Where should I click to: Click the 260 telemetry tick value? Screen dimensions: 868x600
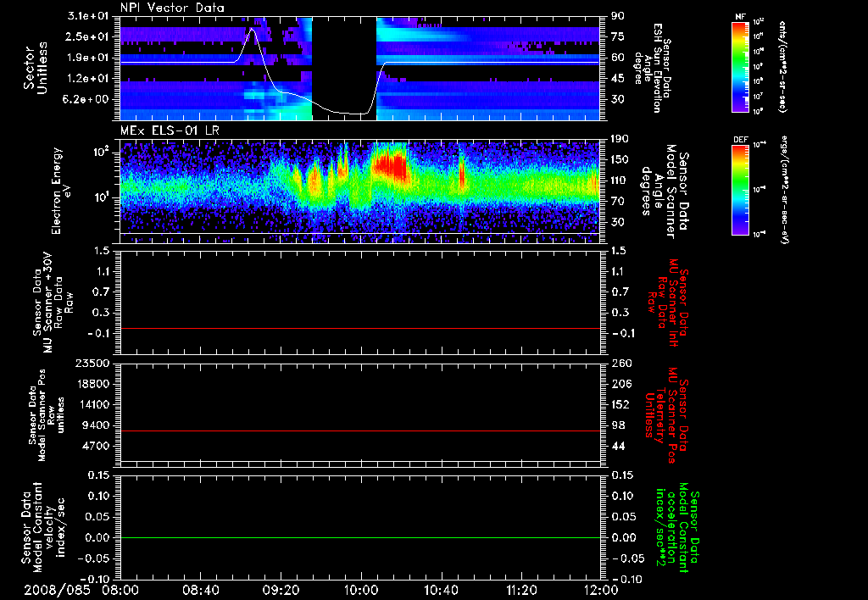[620, 363]
